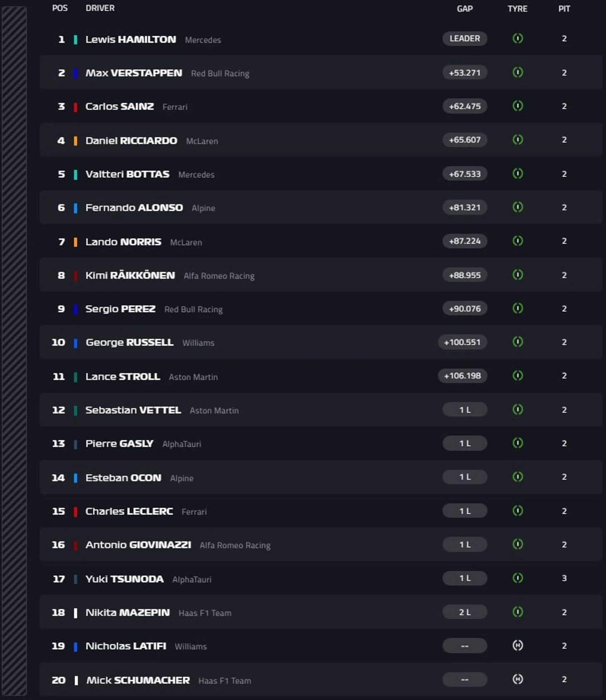
Task: Click the LEADER gap badge
Action: pos(464,39)
